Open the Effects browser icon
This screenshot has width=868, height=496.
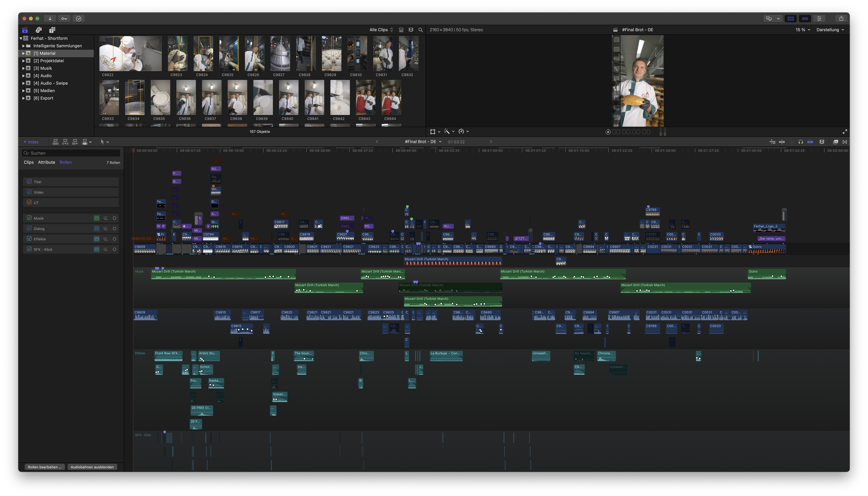tap(835, 142)
